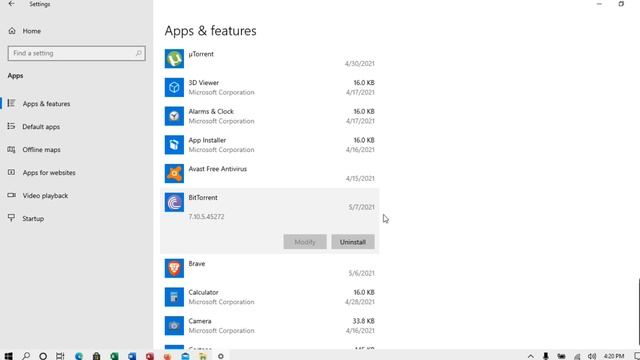The image size is (640, 360).
Task: Open Microsoft Edge from the taskbar
Action: coord(79,356)
